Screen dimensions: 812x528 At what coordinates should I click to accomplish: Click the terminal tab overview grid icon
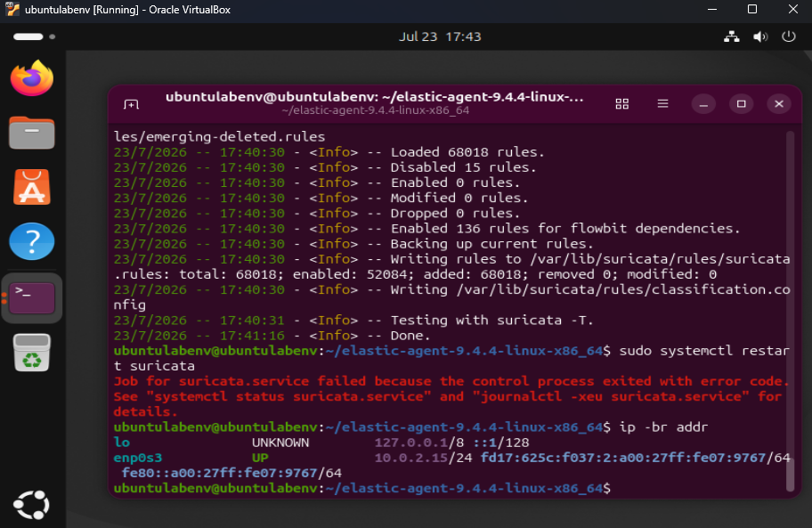point(622,104)
